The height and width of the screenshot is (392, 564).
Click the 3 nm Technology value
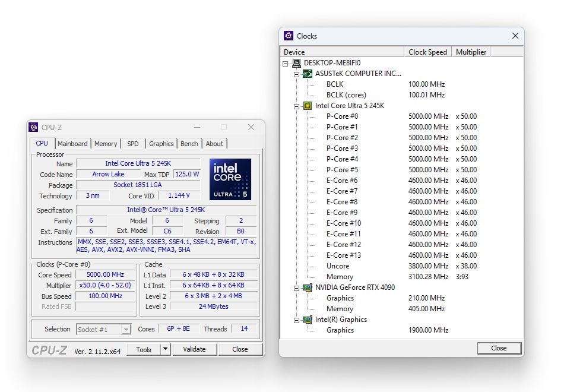pyautogui.click(x=93, y=195)
